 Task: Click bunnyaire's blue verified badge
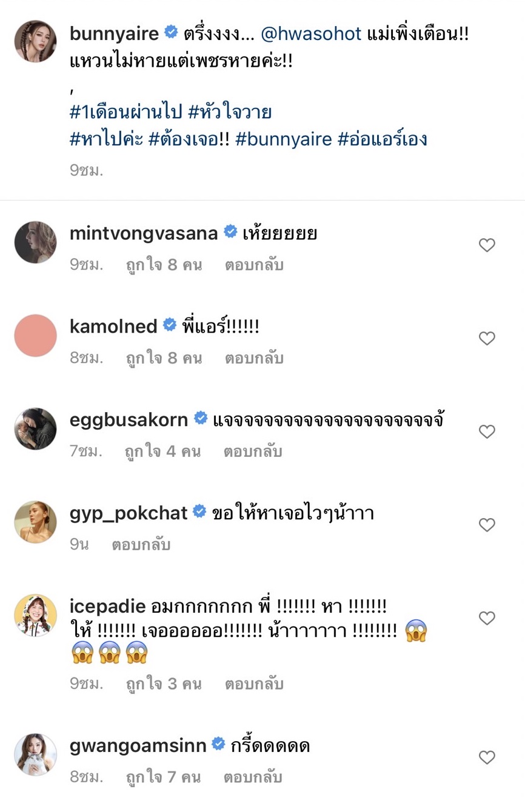click(x=170, y=33)
